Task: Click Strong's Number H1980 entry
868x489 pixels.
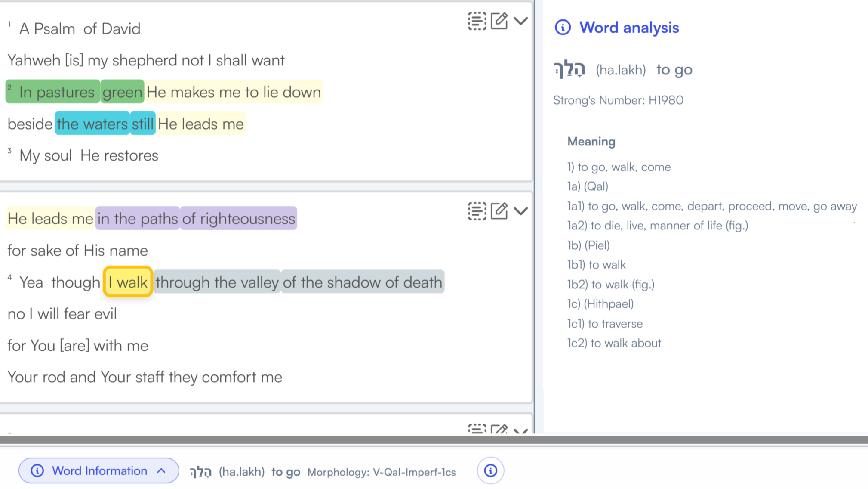Action: [x=619, y=99]
